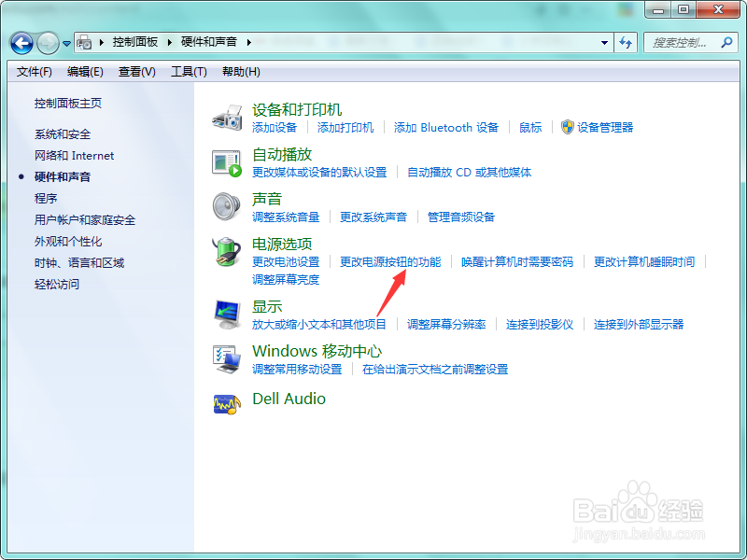Open the 查看(V) menu

pyautogui.click(x=136, y=72)
